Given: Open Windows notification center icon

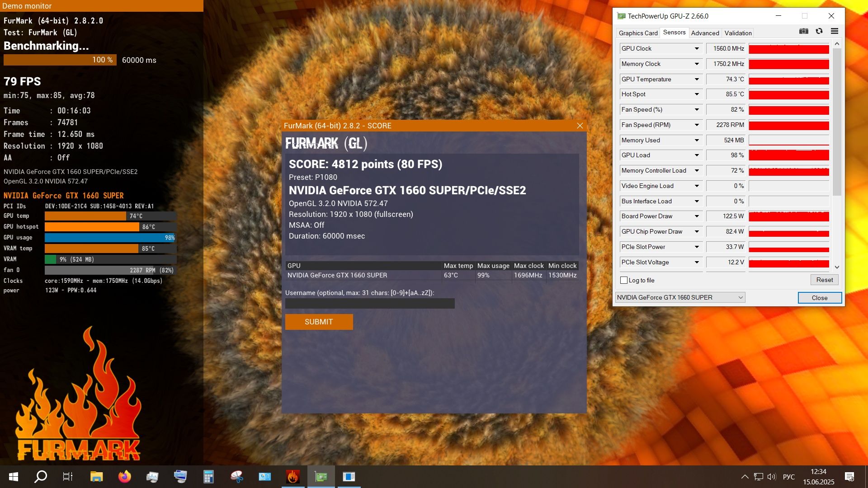Looking at the screenshot, I should tap(849, 477).
